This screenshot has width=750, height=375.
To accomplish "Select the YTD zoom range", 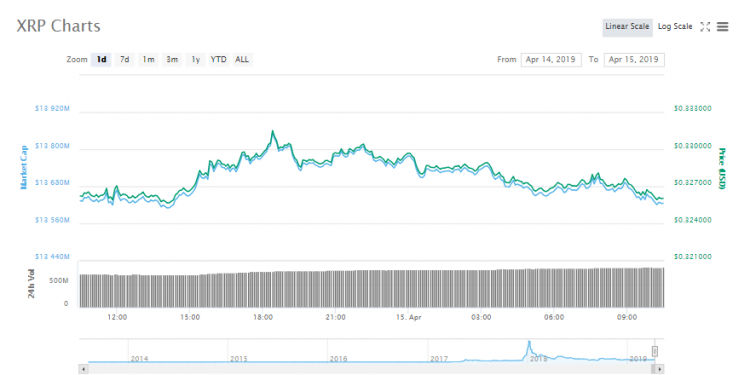I will tap(219, 60).
